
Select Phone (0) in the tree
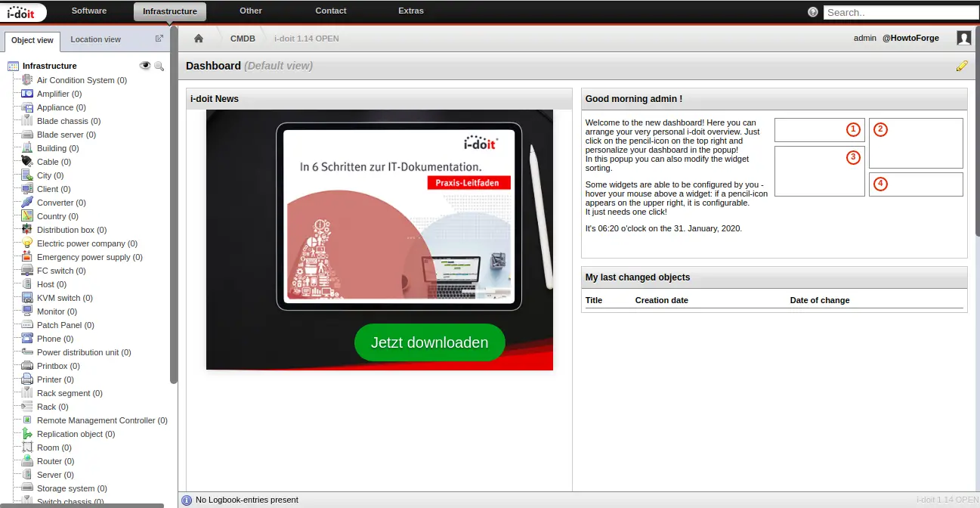pos(55,339)
